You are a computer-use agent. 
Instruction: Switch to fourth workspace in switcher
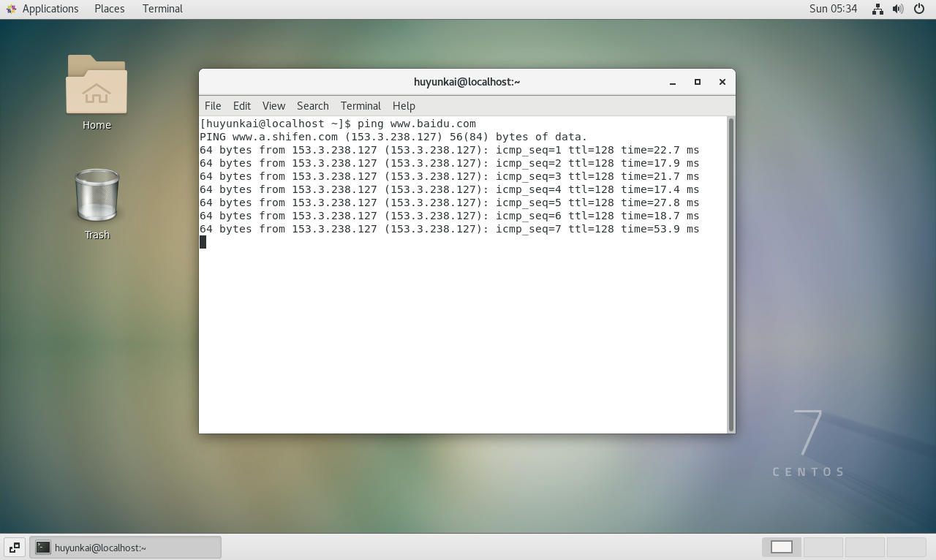[907, 547]
